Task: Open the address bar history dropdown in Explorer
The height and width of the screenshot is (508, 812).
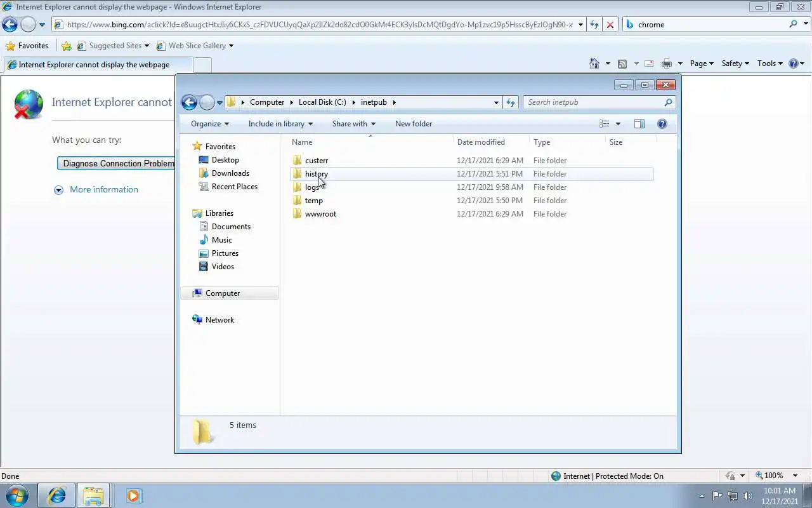Action: [496, 102]
